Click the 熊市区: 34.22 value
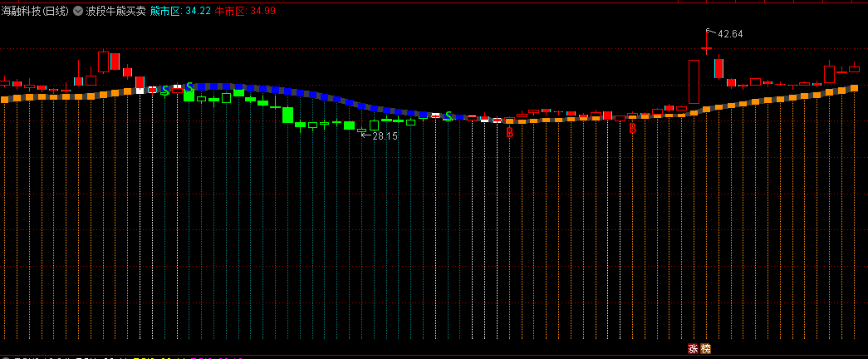 pos(180,11)
